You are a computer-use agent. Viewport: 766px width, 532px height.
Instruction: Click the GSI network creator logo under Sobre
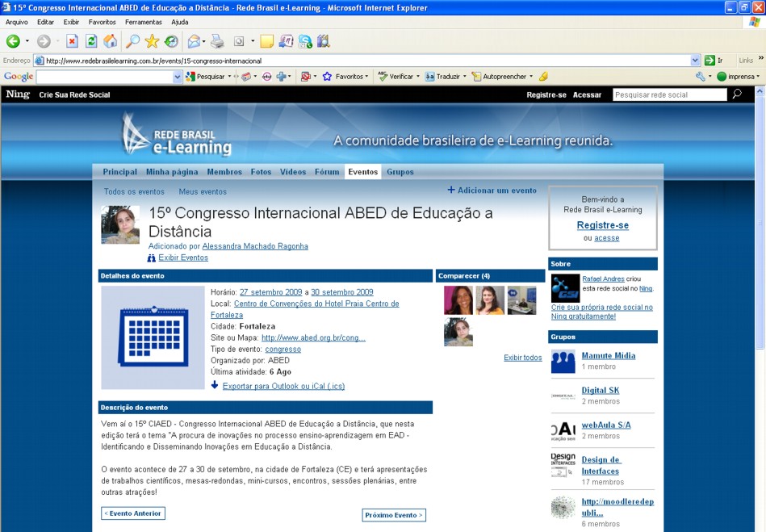pyautogui.click(x=565, y=288)
